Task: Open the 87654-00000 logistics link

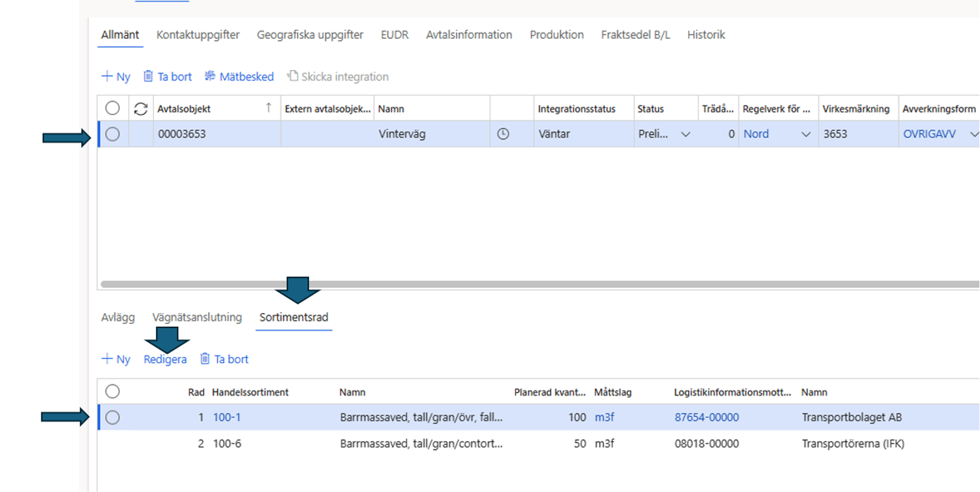Action: pos(706,417)
